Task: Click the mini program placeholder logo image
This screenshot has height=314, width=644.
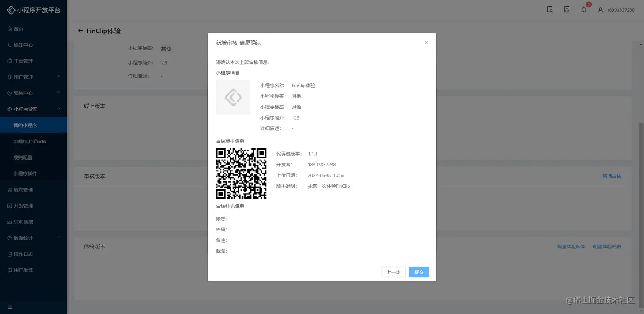Action: pyautogui.click(x=233, y=97)
